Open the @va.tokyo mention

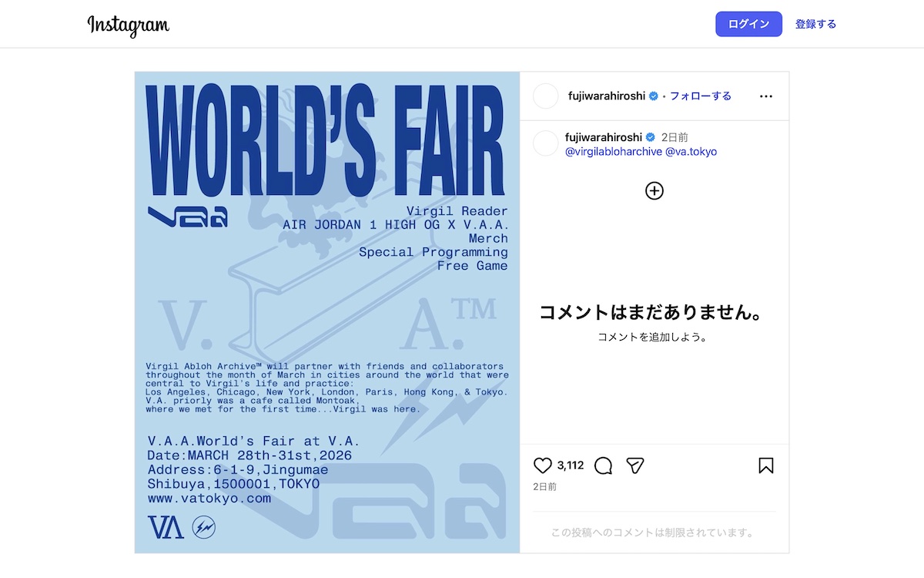click(x=691, y=152)
